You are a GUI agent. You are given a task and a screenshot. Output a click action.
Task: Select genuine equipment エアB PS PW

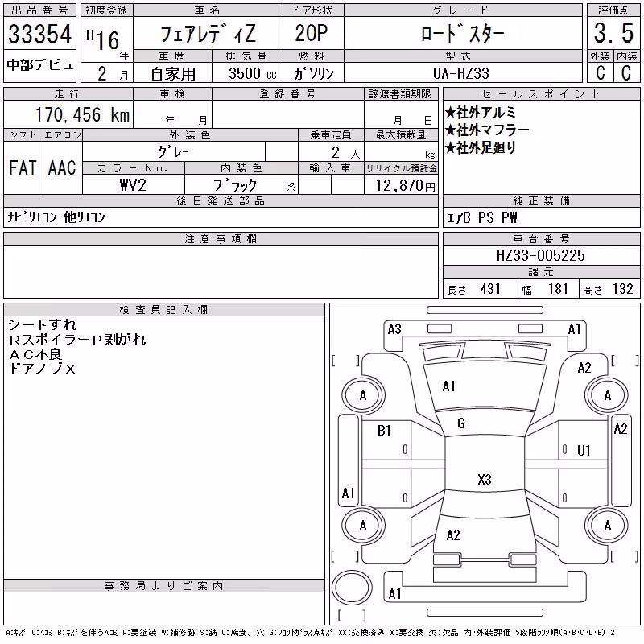coord(482,217)
